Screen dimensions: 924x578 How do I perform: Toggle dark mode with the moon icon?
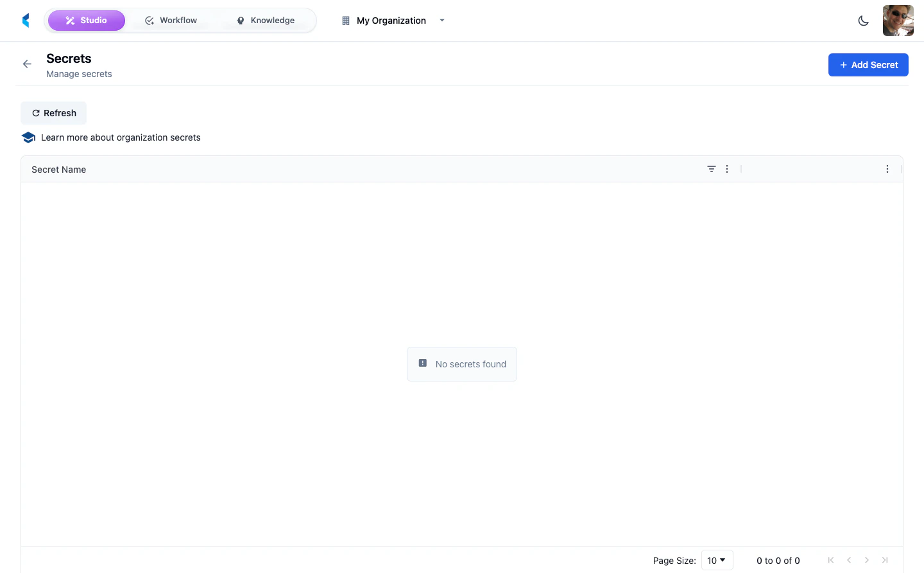863,20
